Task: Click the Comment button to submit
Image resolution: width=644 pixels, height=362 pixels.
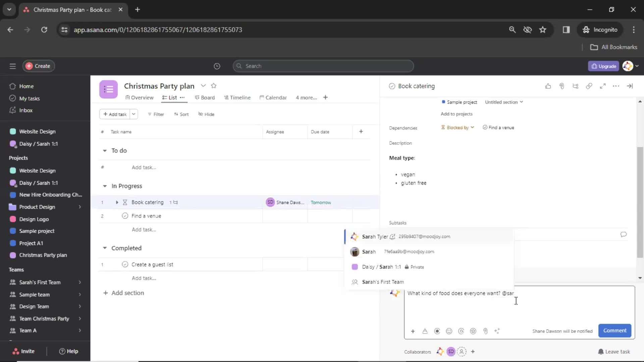Action: (x=614, y=330)
